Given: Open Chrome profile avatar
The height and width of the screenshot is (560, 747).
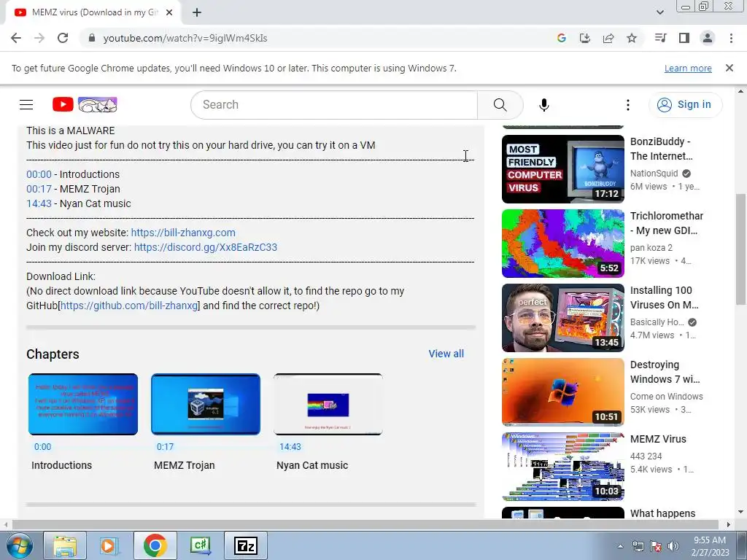Looking at the screenshot, I should [708, 38].
